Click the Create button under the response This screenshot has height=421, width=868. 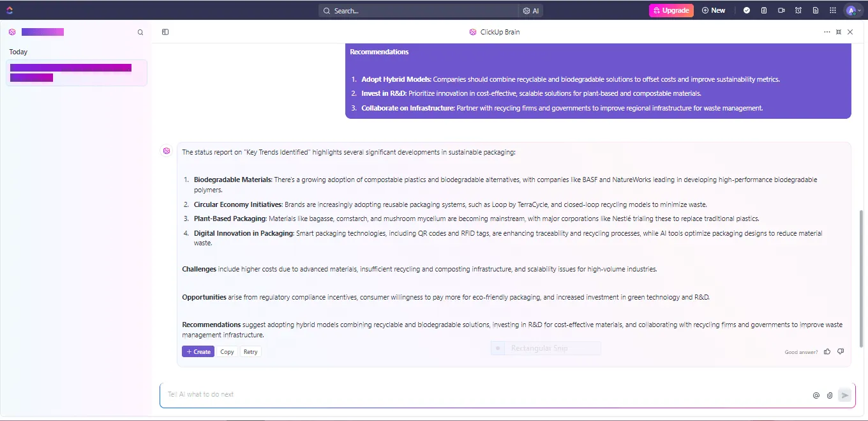coord(198,352)
